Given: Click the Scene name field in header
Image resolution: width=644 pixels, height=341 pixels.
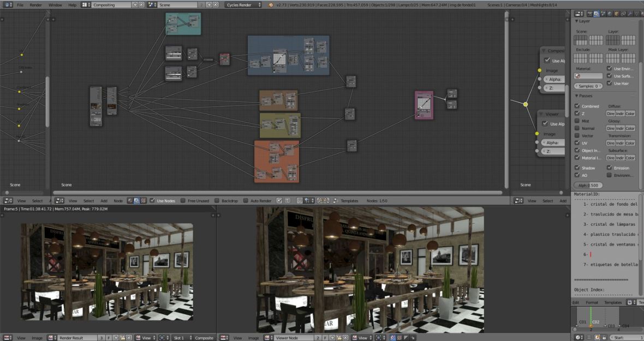Looking at the screenshot, I should click(177, 4).
